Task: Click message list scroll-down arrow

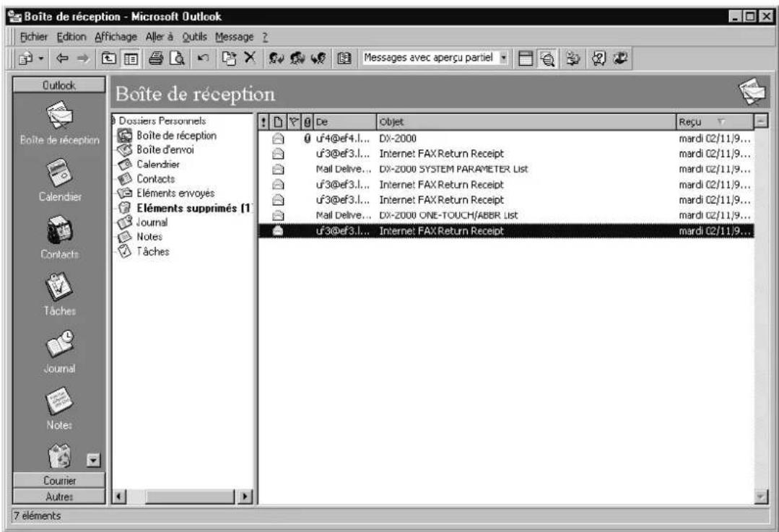Action: click(761, 496)
